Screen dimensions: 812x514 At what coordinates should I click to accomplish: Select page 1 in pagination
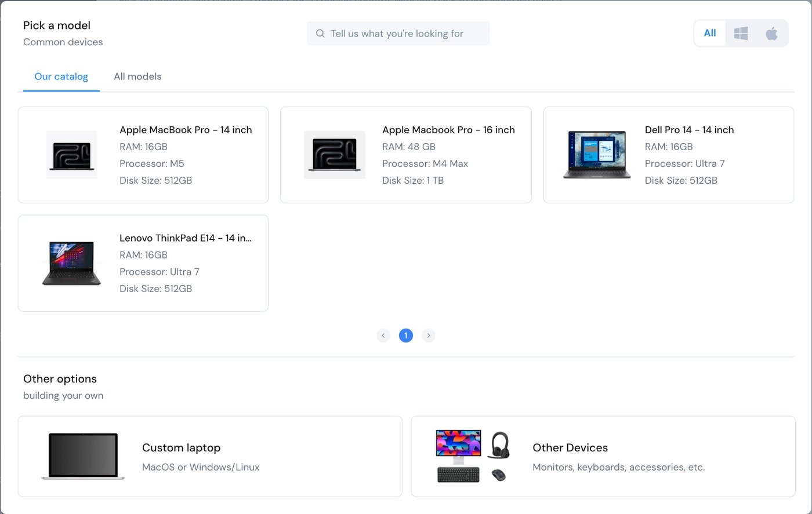pos(406,336)
